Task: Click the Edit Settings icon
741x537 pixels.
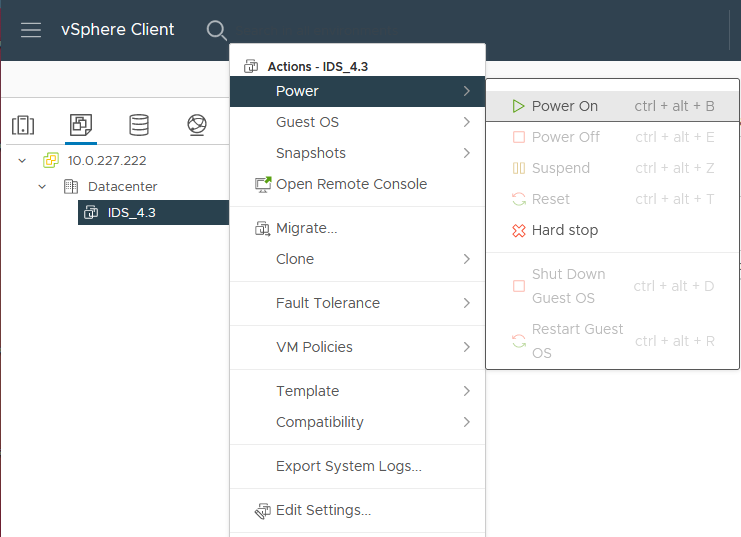Action: (263, 511)
